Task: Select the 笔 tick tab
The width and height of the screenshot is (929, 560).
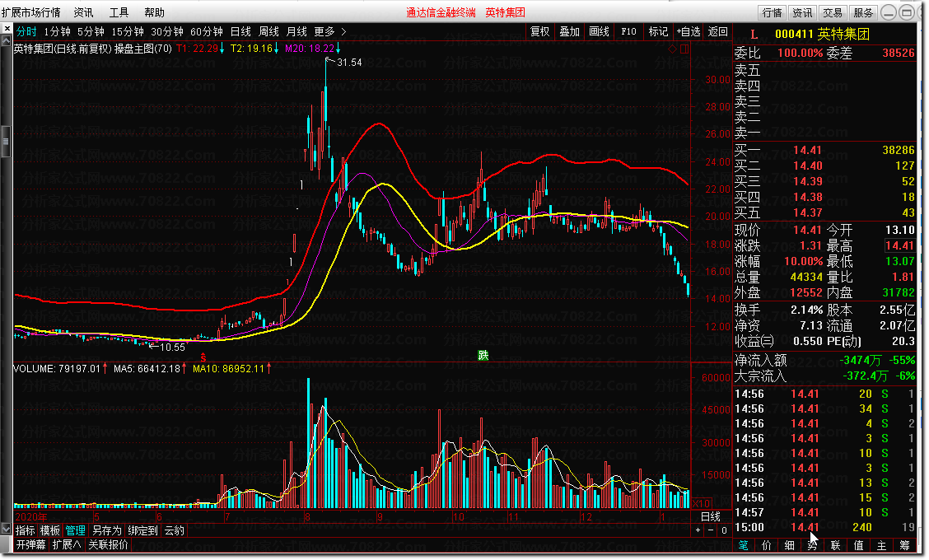Action: pyautogui.click(x=744, y=545)
